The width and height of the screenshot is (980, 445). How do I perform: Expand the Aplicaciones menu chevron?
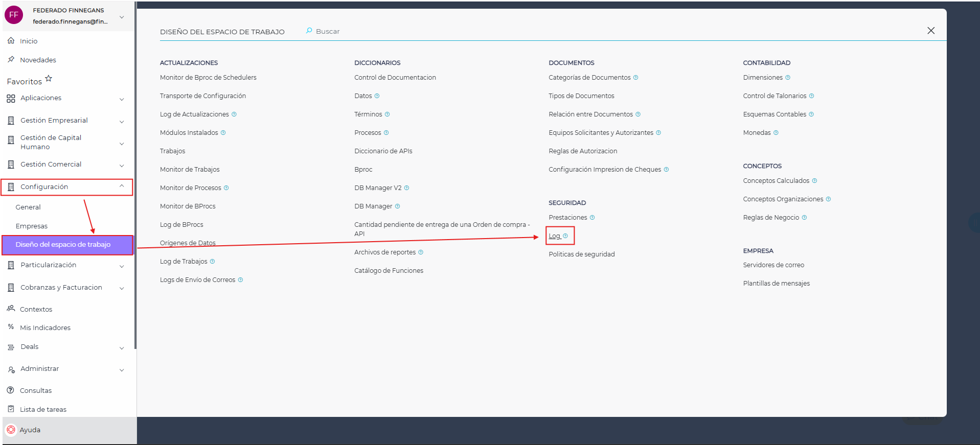[122, 99]
